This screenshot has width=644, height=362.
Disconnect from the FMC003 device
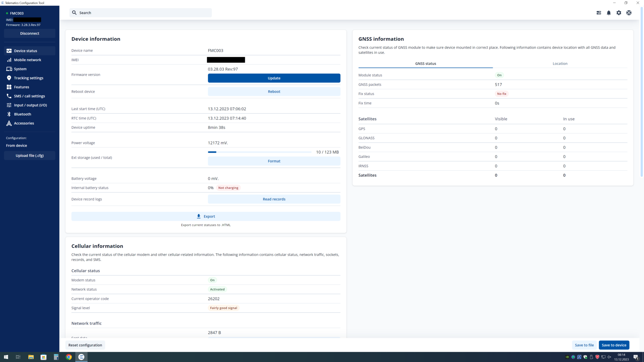(30, 34)
